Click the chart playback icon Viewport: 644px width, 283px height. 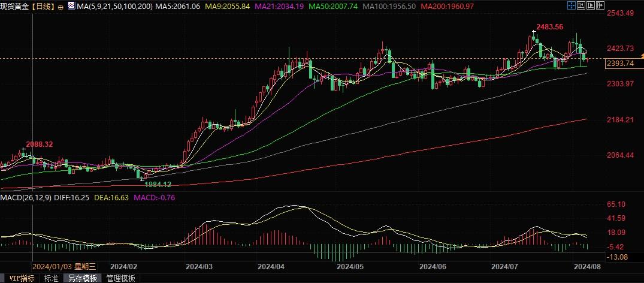click(591, 5)
